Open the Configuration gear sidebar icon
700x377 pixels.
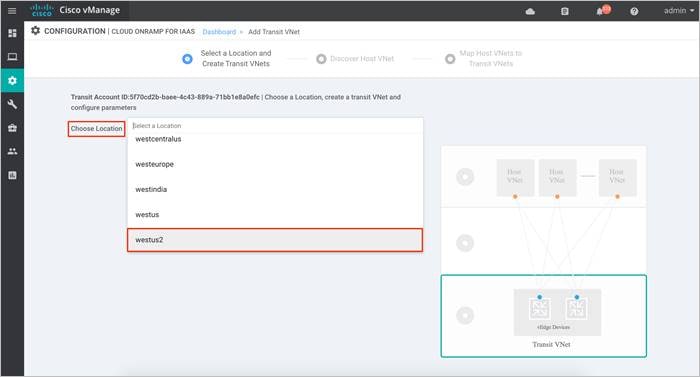[x=12, y=80]
